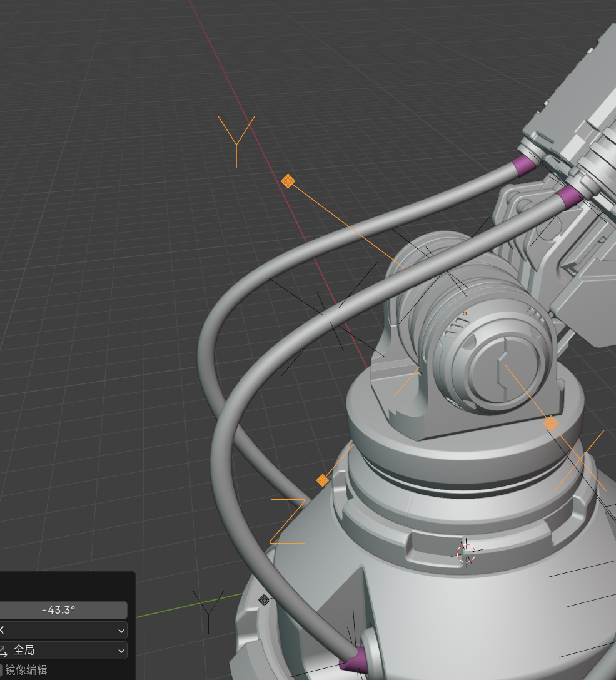The height and width of the screenshot is (680, 616).
Task: Click the 3D cursor on the robot base
Action: point(466,552)
